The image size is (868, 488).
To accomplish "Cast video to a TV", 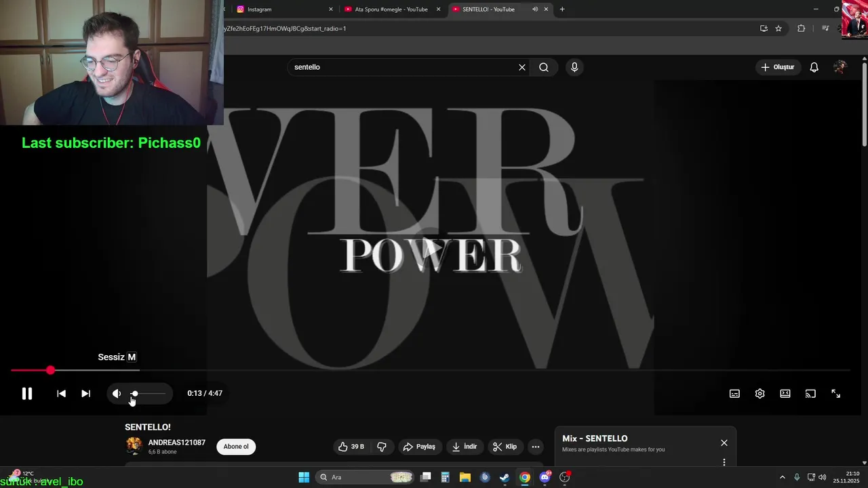I will pos(810,394).
